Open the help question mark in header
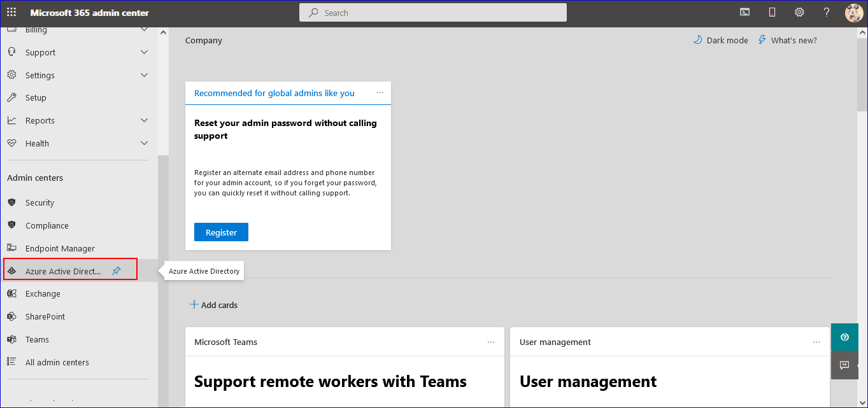 coord(827,12)
